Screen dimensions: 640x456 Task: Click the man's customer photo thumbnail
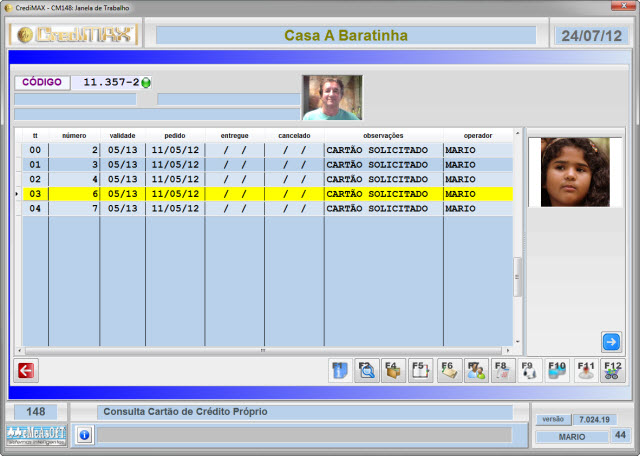click(332, 98)
